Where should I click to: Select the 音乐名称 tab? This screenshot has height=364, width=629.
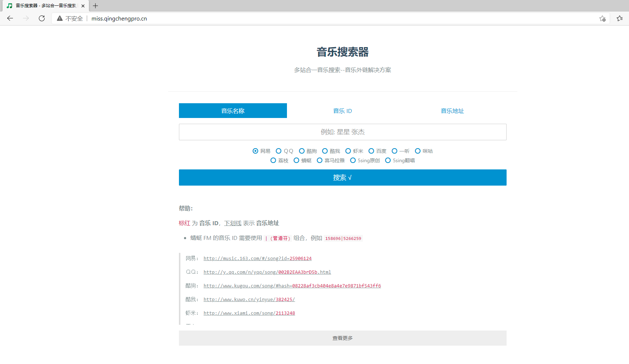point(233,111)
